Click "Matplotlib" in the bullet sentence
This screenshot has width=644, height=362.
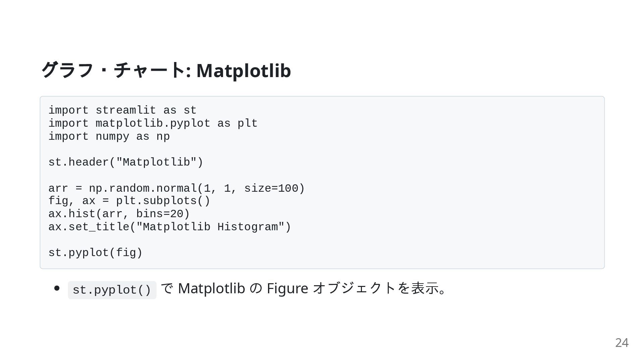point(211,288)
